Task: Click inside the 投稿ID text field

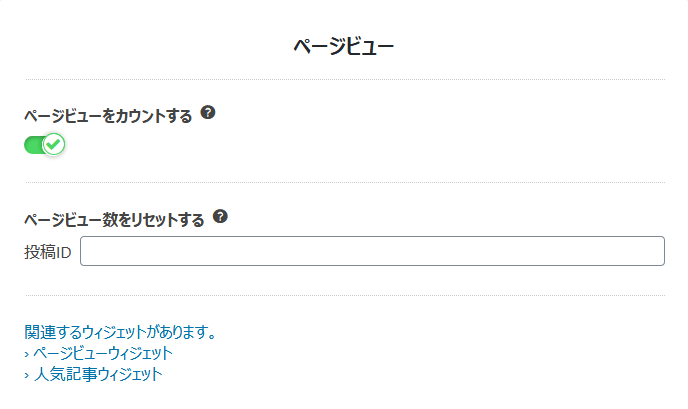Action: pyautogui.click(x=372, y=251)
